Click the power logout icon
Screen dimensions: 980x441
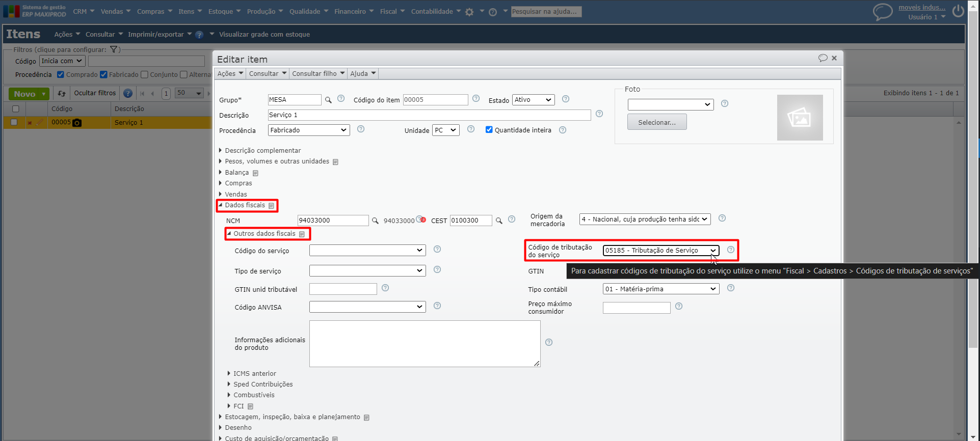pos(958,11)
